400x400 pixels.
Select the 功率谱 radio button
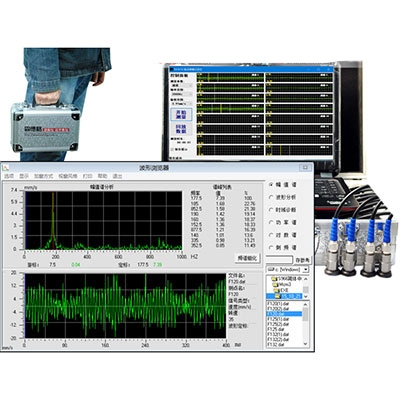click(x=271, y=222)
